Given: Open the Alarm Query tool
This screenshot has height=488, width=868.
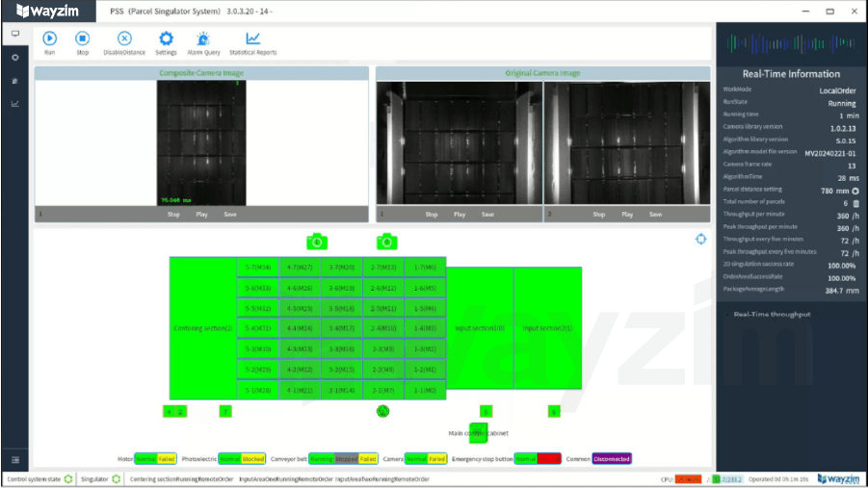Looking at the screenshot, I should coord(203,39).
